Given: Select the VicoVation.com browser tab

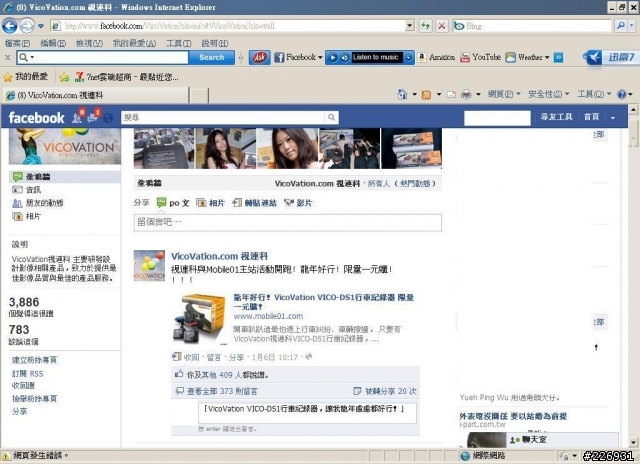Looking at the screenshot, I should coord(96,95).
